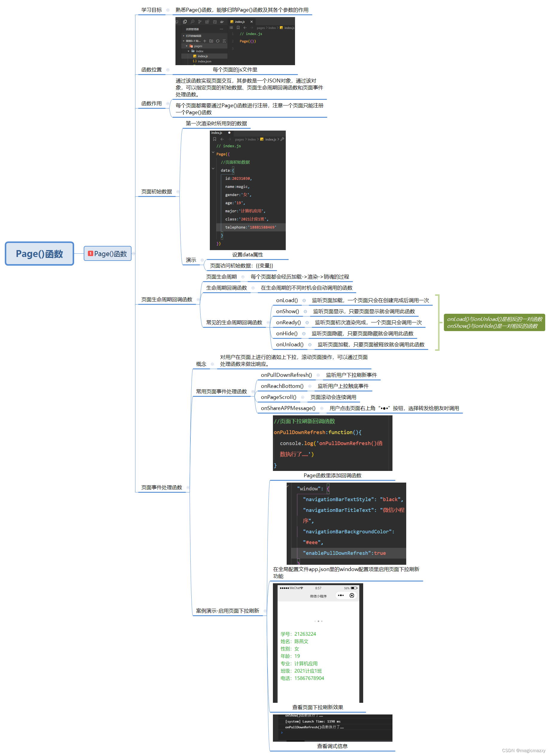Click the unsaved dot on the index.js tab

point(229,133)
